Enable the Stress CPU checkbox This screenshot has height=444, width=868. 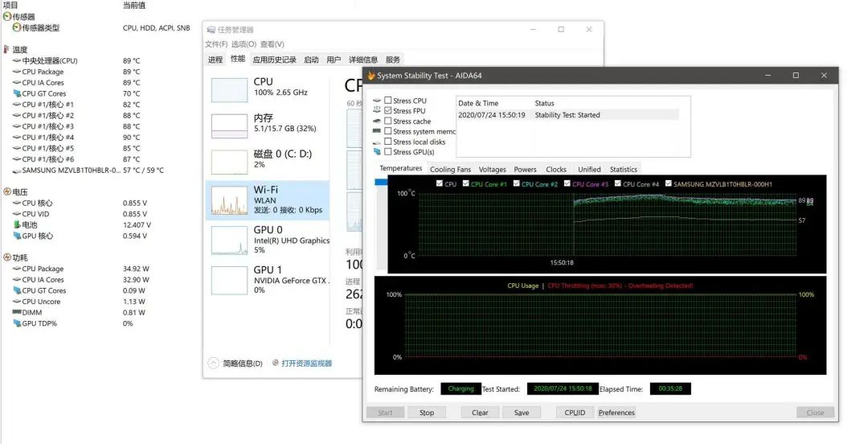click(x=388, y=101)
